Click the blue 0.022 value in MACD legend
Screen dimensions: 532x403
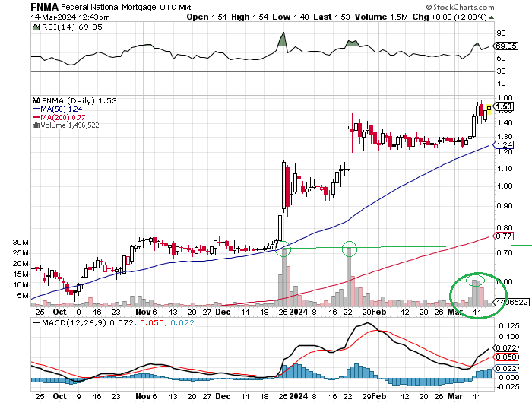pos(182,323)
